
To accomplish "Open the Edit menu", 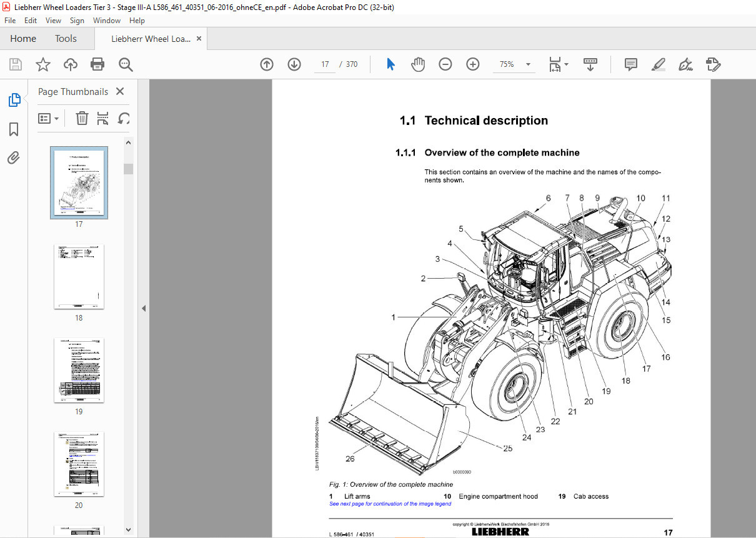I will pyautogui.click(x=31, y=21).
